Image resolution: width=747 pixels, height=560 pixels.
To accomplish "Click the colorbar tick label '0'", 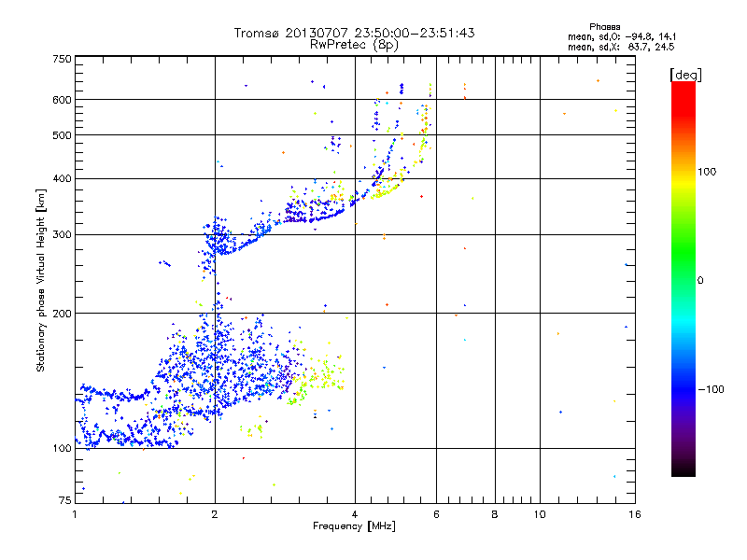I will pos(699,280).
